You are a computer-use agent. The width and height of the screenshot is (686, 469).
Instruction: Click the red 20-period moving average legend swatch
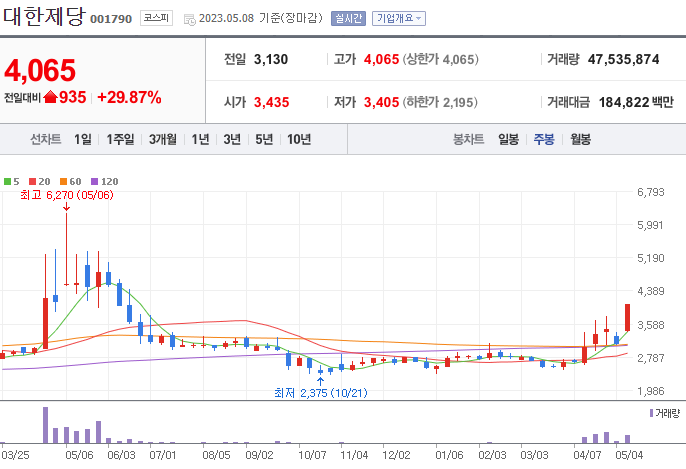point(32,182)
